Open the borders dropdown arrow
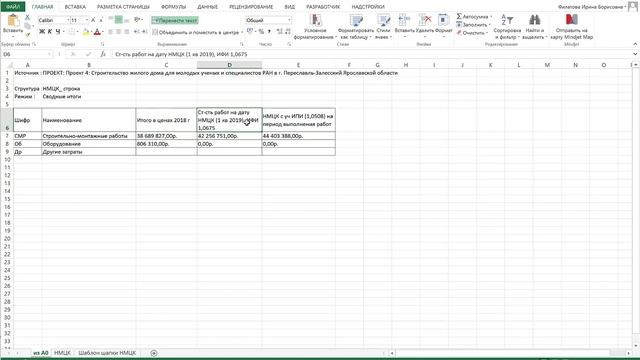 pyautogui.click(x=78, y=32)
